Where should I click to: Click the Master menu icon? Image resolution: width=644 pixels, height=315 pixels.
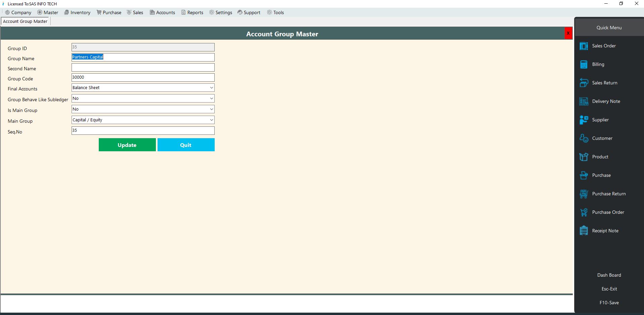tap(40, 12)
